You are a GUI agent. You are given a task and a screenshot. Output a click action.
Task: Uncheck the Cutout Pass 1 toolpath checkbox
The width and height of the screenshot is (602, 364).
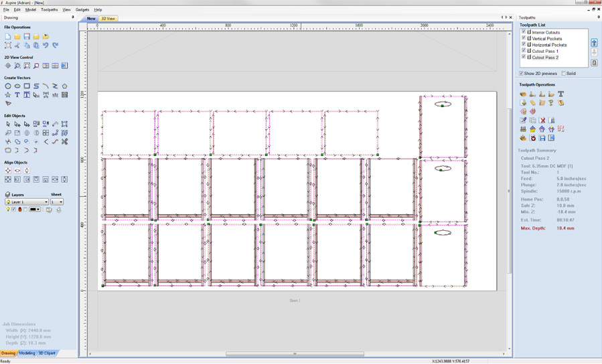click(x=523, y=50)
